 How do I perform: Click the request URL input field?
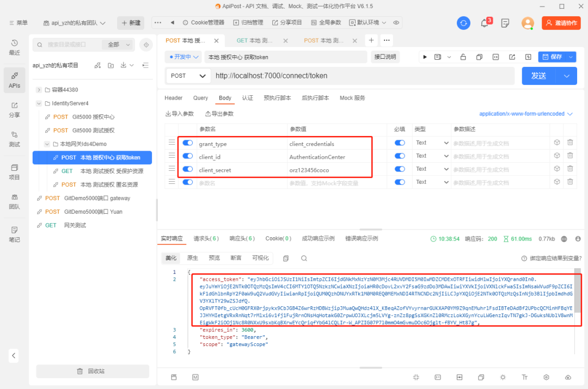pyautogui.click(x=363, y=76)
